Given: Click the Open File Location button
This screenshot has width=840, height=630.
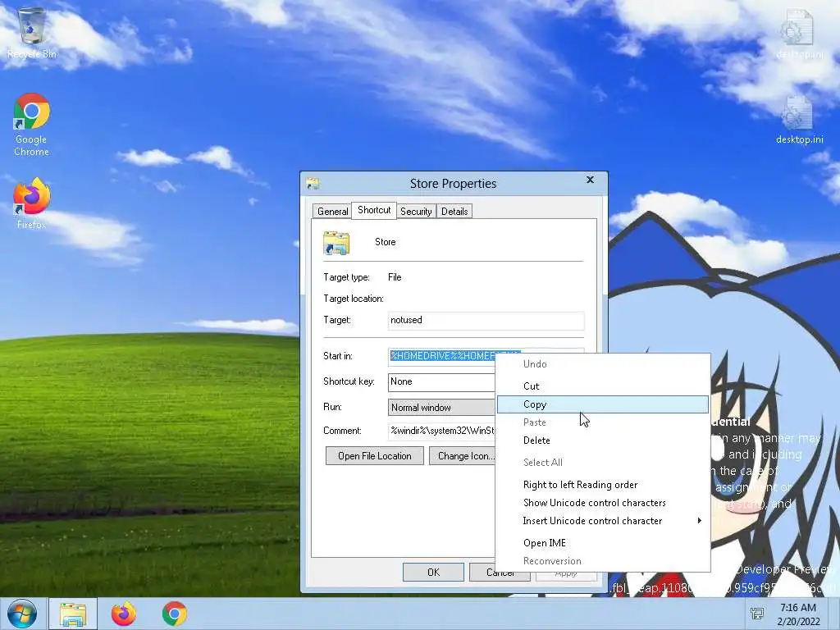Looking at the screenshot, I should [374, 456].
